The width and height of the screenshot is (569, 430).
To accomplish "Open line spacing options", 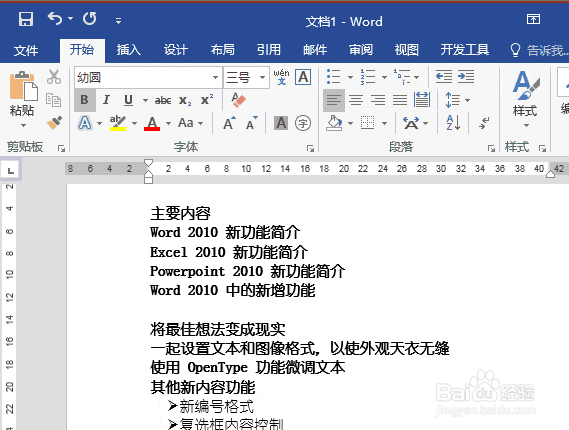I will pos(457,100).
